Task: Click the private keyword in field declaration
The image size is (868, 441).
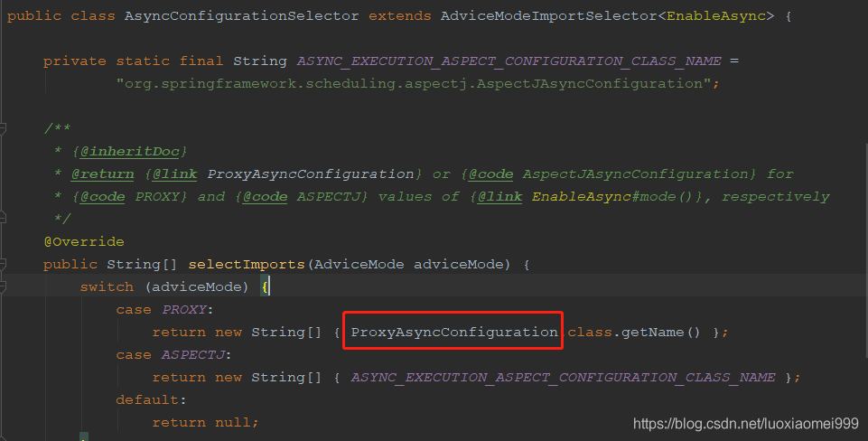Action: click(75, 61)
